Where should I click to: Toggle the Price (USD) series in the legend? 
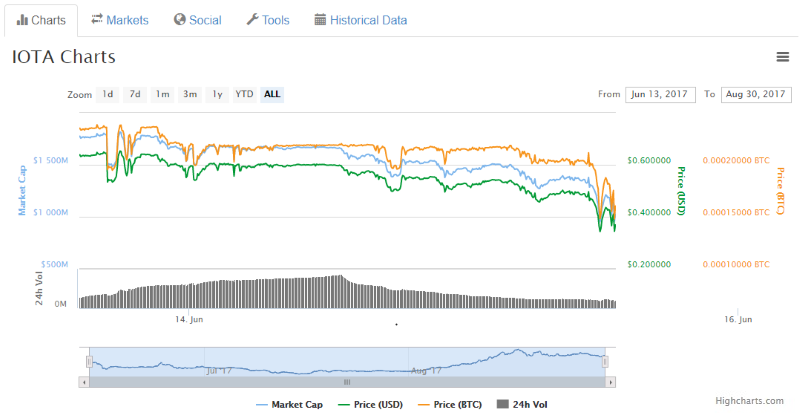pyautogui.click(x=370, y=405)
